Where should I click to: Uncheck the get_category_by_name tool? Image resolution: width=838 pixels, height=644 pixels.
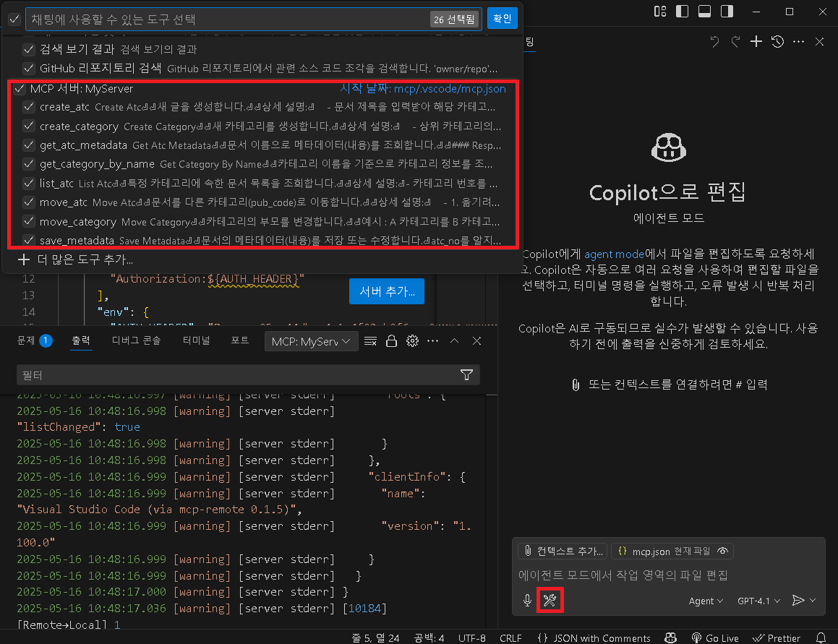pyautogui.click(x=29, y=163)
